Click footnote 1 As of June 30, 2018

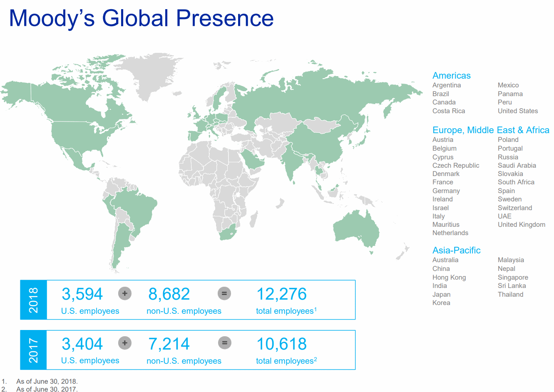(47, 381)
